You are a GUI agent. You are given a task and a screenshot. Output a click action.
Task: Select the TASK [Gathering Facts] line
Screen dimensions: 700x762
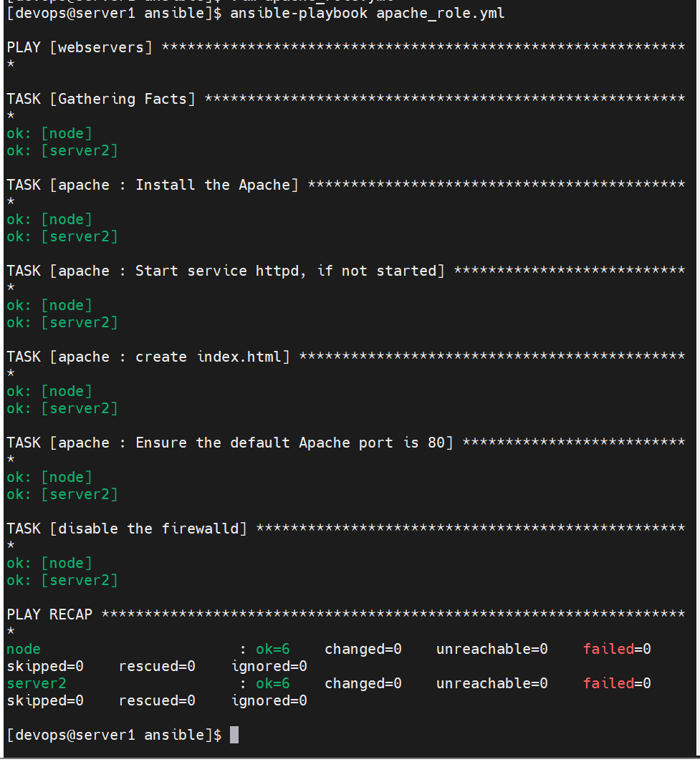click(101, 99)
